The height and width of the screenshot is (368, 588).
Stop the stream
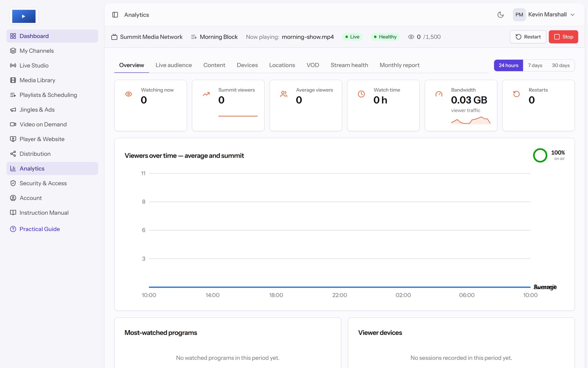[563, 37]
